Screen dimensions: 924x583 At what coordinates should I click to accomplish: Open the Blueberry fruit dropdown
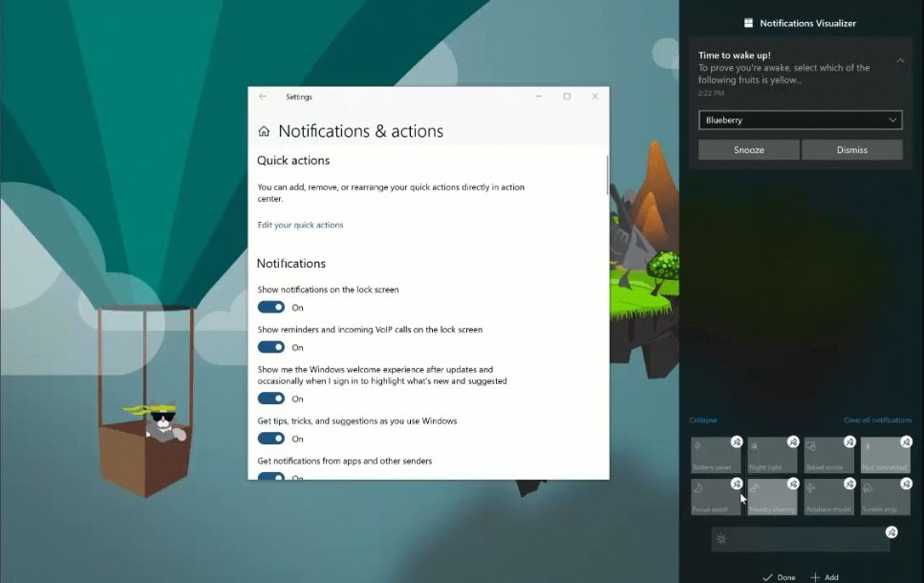click(800, 119)
